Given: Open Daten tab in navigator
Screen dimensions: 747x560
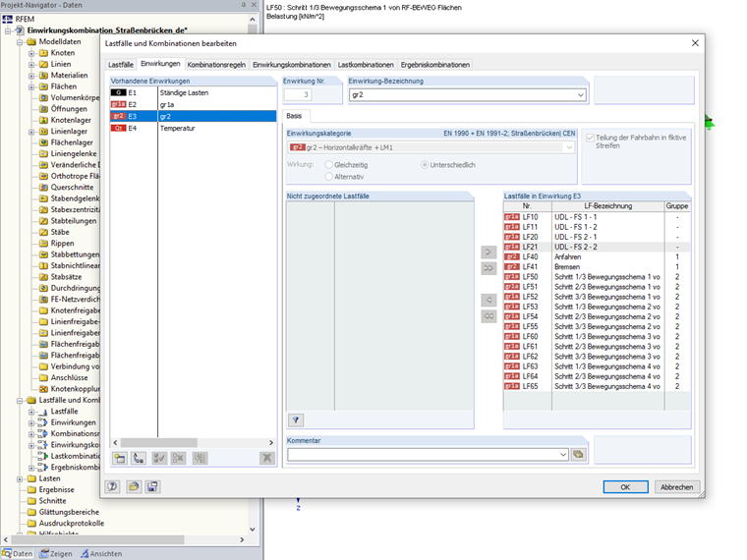Looking at the screenshot, I should (x=18, y=554).
